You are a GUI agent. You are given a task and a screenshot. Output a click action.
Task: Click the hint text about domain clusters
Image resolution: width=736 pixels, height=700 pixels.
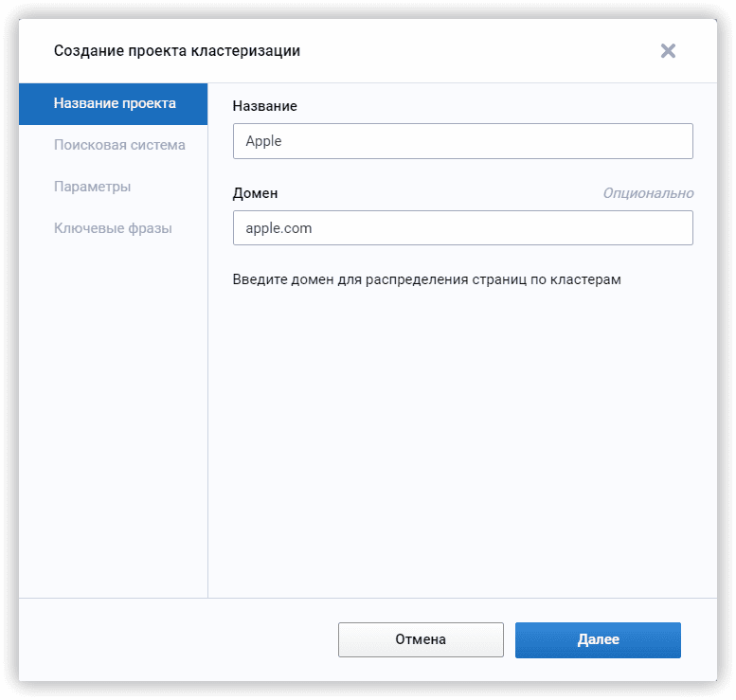tap(426, 279)
